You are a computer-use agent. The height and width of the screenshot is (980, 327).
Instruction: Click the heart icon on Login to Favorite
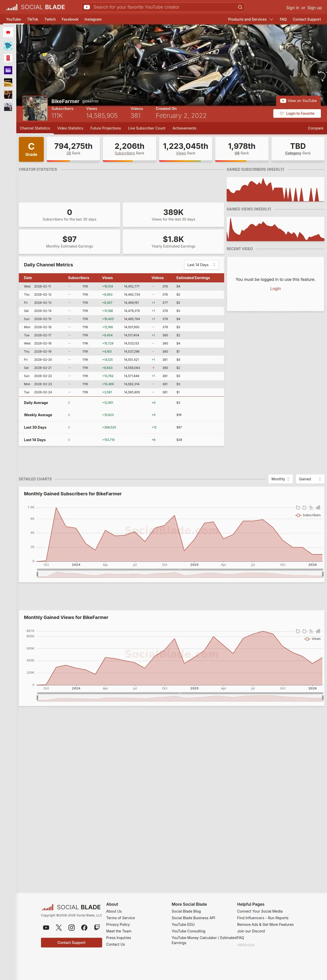[282, 113]
